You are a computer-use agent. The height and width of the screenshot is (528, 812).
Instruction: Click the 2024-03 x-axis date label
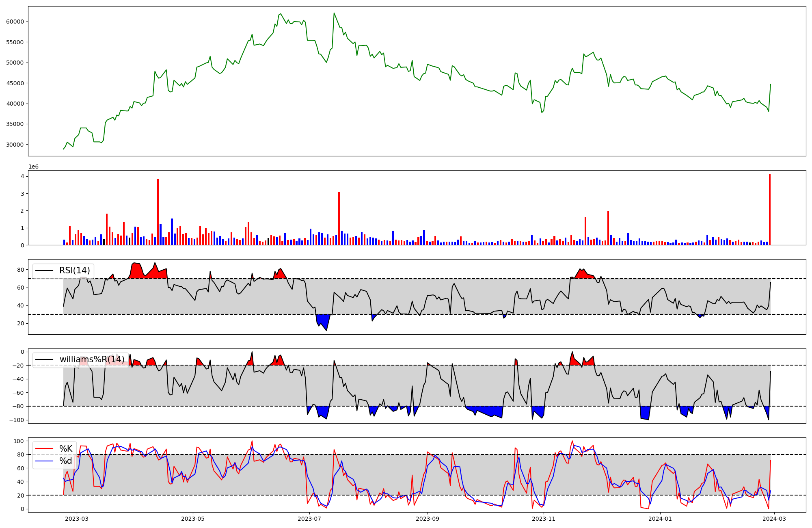click(775, 519)
